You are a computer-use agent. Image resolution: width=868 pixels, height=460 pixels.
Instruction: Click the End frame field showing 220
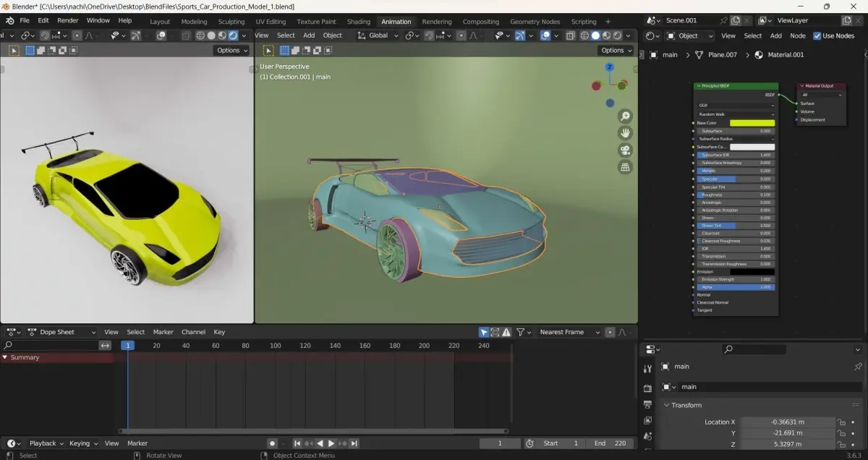point(610,443)
